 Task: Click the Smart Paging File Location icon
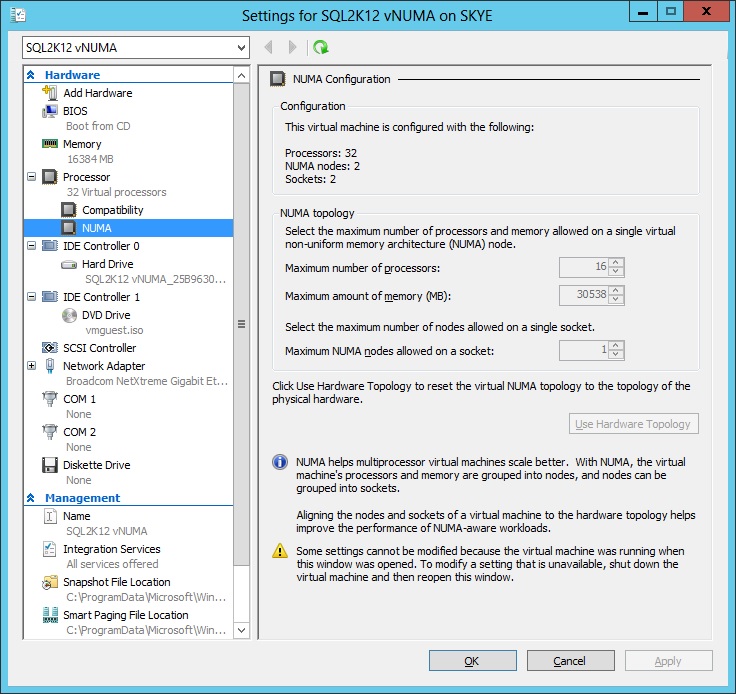50,615
